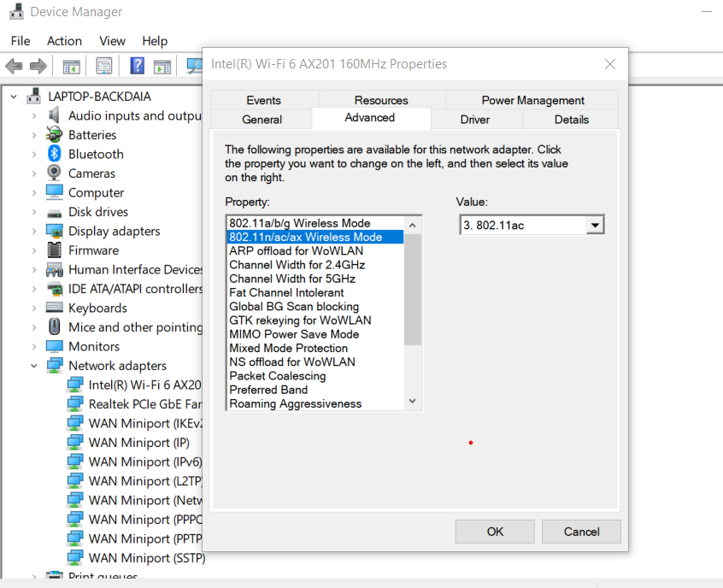Click the Keyboards category icon
The height and width of the screenshot is (588, 723).
tap(55, 308)
